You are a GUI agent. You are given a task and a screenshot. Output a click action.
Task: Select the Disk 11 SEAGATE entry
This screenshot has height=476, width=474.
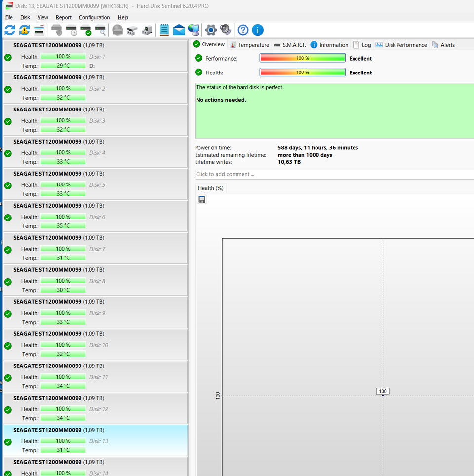pyautogui.click(x=95, y=376)
